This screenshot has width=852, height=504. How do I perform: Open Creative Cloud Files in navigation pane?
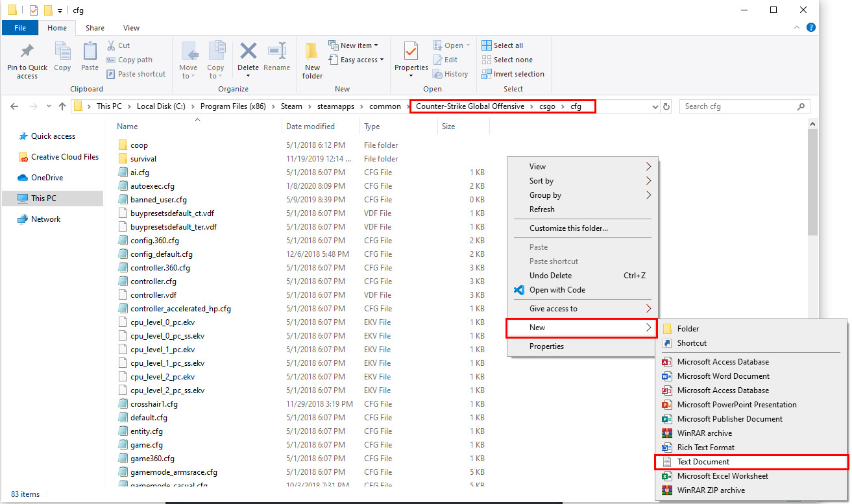(x=58, y=157)
